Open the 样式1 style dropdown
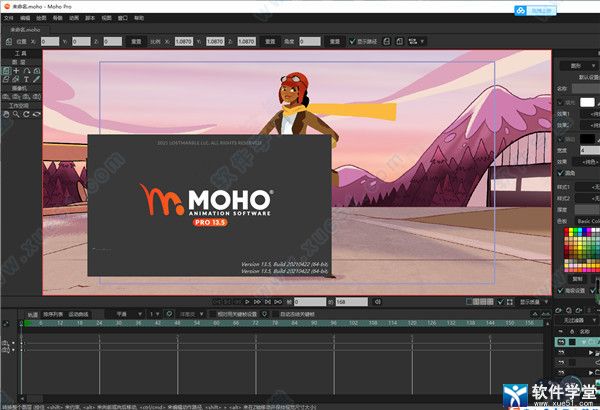The width and height of the screenshot is (600, 410). (x=588, y=187)
